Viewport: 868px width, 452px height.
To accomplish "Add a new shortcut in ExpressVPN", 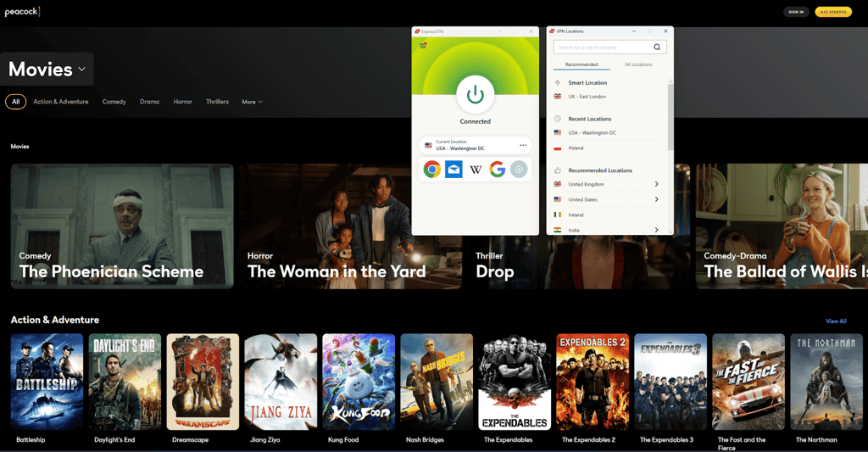I will 519,169.
